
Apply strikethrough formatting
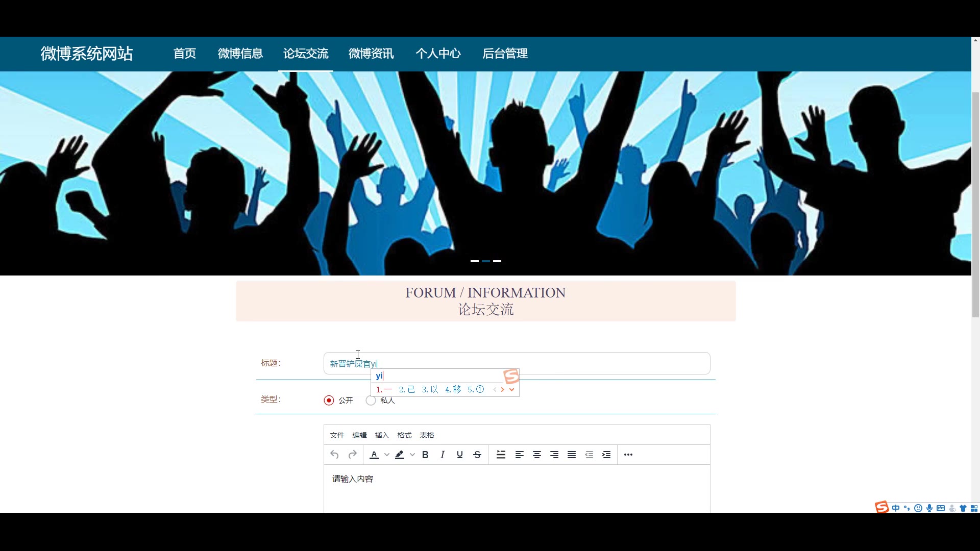click(477, 455)
